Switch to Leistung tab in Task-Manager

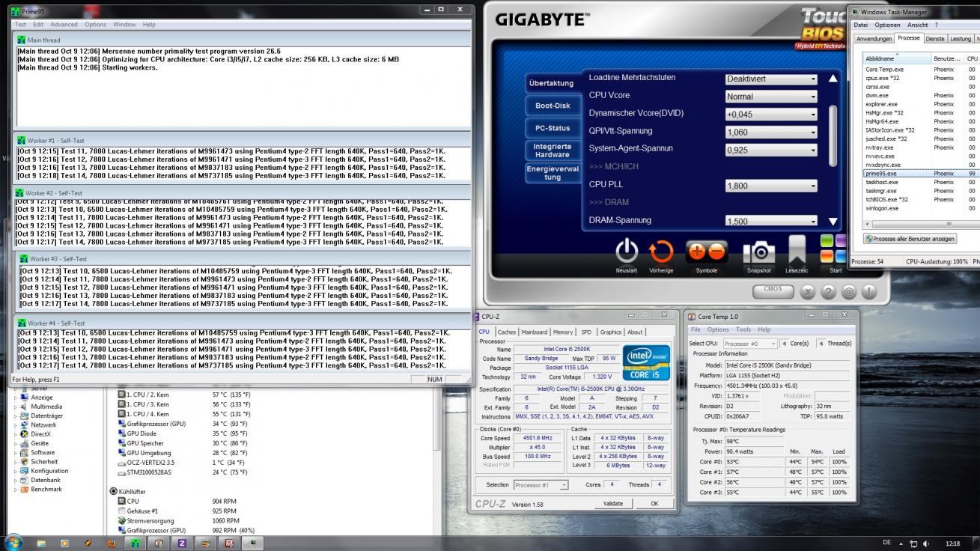960,38
